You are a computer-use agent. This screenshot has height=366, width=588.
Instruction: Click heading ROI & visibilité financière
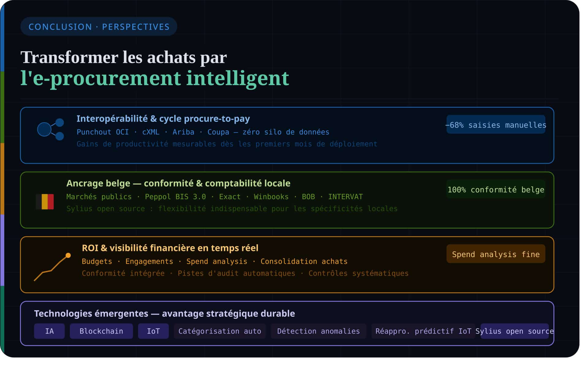170,248
